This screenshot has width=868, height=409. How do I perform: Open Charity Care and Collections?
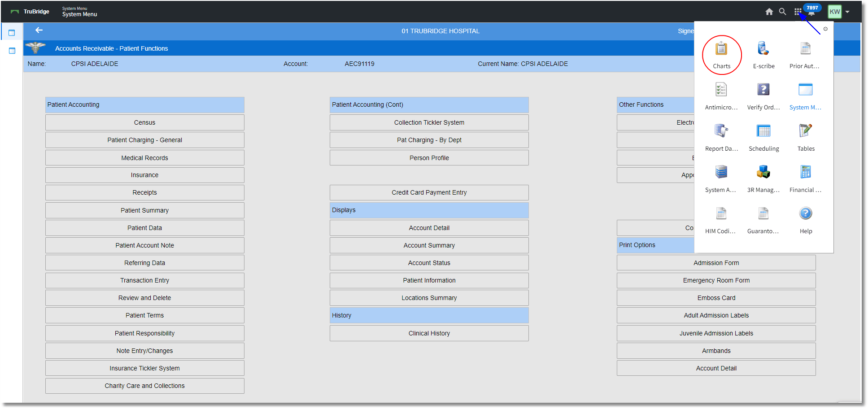(x=144, y=386)
